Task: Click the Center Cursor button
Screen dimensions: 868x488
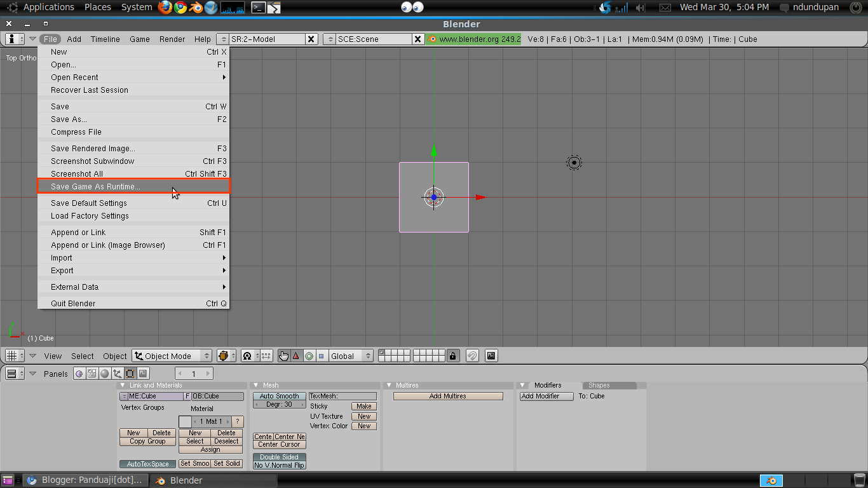Action: click(x=280, y=445)
